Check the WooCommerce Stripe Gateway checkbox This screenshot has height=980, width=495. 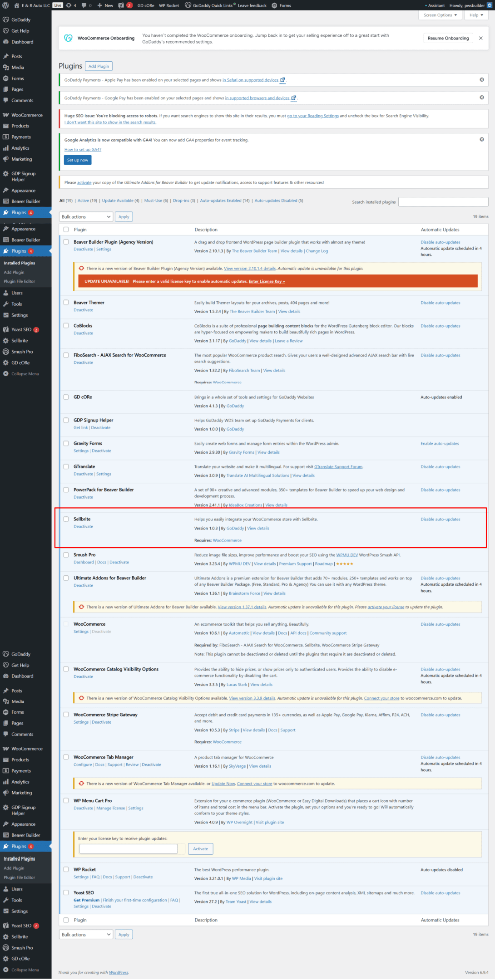point(66,715)
